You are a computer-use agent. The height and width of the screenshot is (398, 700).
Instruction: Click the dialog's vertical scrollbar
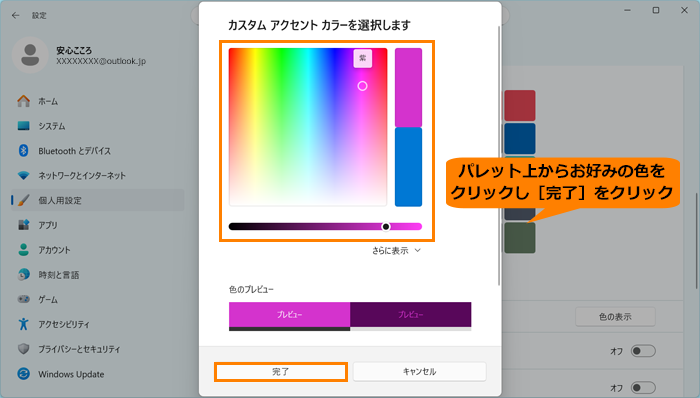click(x=499, y=155)
